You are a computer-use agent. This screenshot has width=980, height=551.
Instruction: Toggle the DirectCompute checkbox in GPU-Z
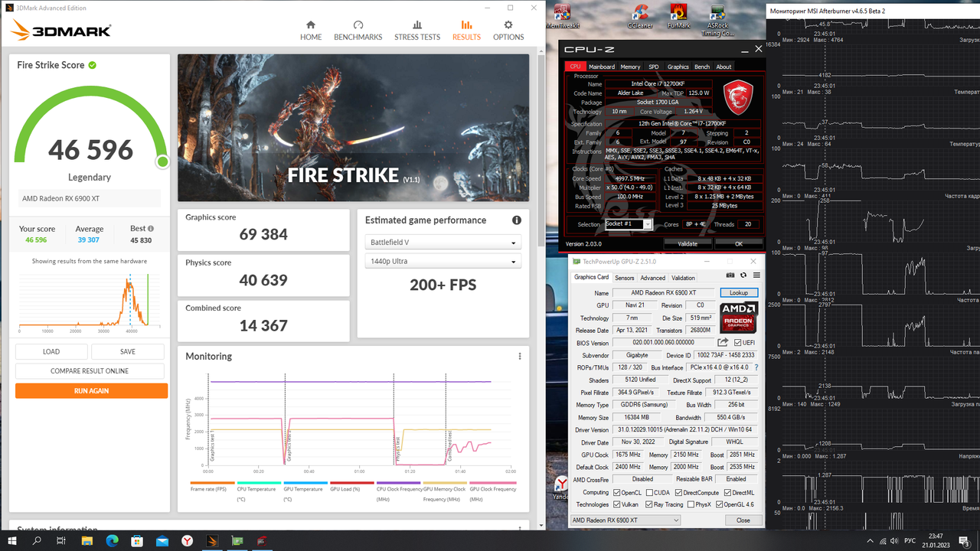(679, 492)
